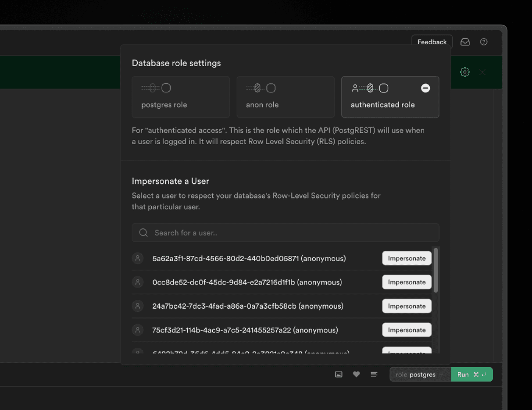Image resolution: width=532 pixels, height=410 pixels.
Task: Click the Feedback button
Action: click(x=432, y=42)
